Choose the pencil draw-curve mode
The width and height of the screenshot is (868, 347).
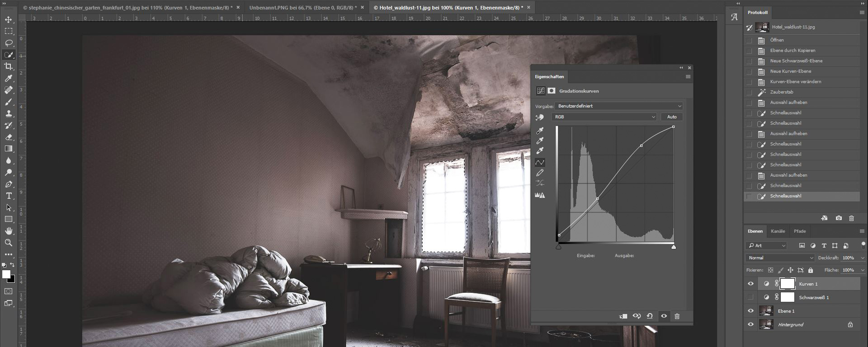point(540,173)
